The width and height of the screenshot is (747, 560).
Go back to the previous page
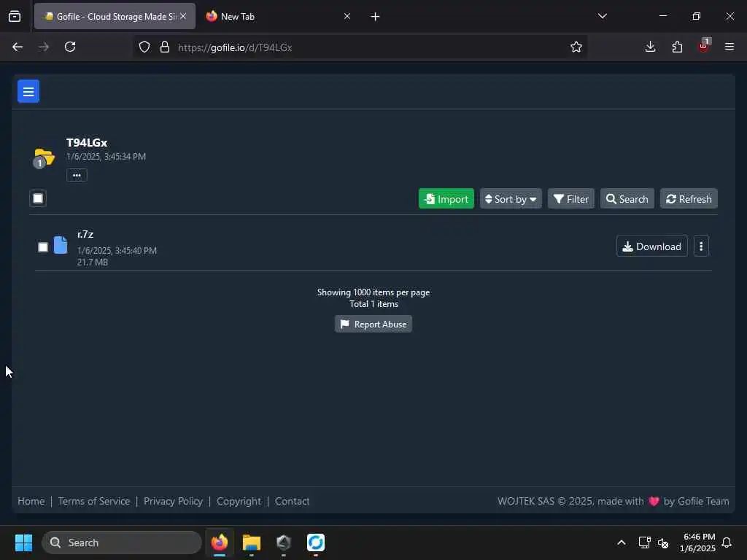click(18, 47)
